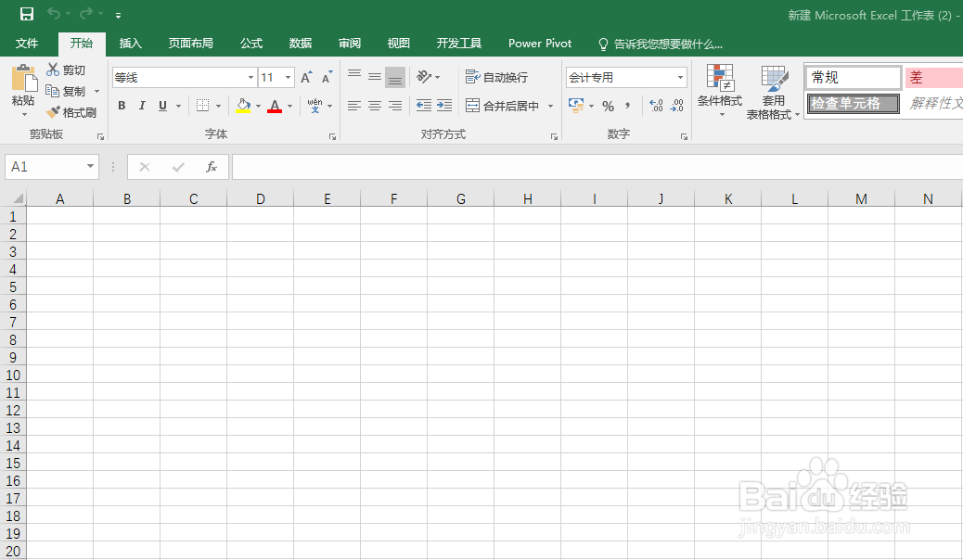The image size is (963, 560).
Task: Open number format dropdown 会计专用
Action: [680, 77]
